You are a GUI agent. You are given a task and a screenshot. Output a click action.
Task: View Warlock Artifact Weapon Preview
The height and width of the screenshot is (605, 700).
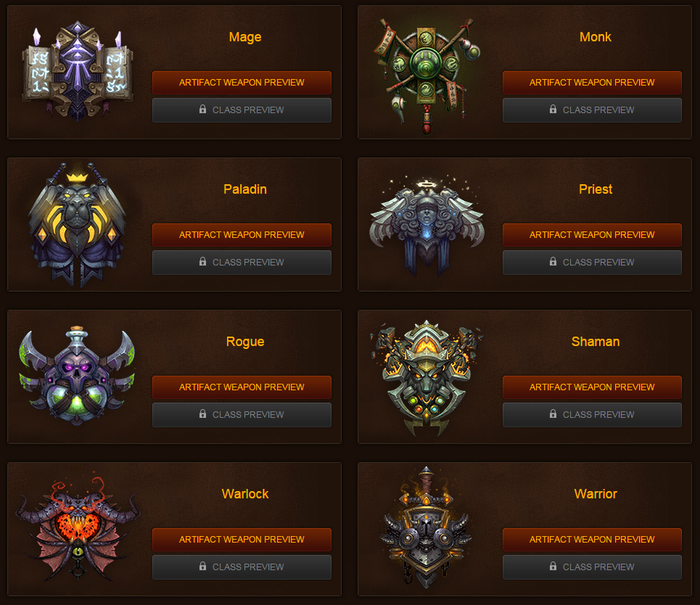[242, 540]
